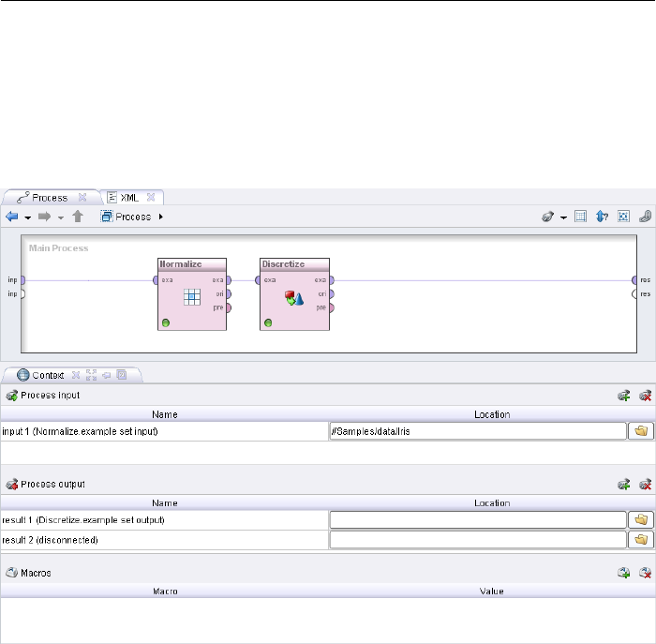Click Discretize's ori output port
Viewport: 656px width, 644px height.
pos(332,293)
